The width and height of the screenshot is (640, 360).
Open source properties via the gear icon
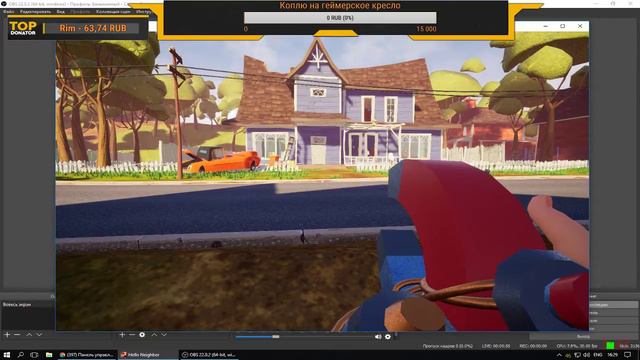pyautogui.click(x=142, y=335)
